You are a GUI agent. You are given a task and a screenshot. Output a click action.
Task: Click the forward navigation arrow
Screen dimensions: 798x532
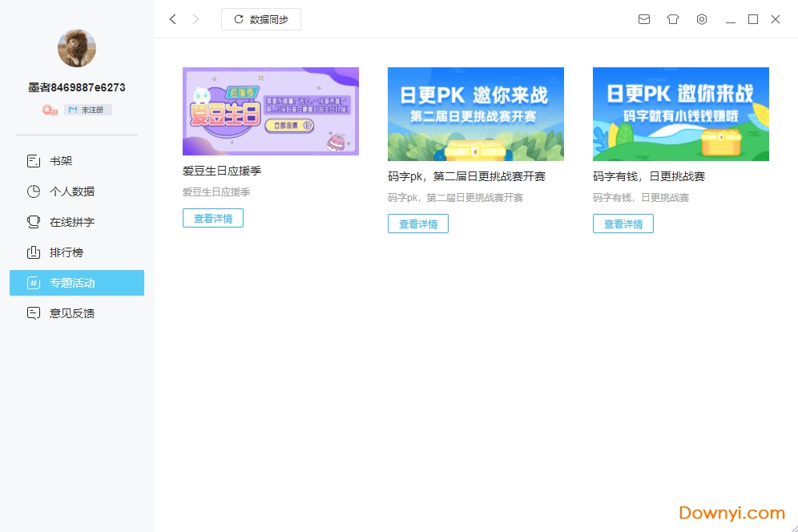click(x=195, y=18)
